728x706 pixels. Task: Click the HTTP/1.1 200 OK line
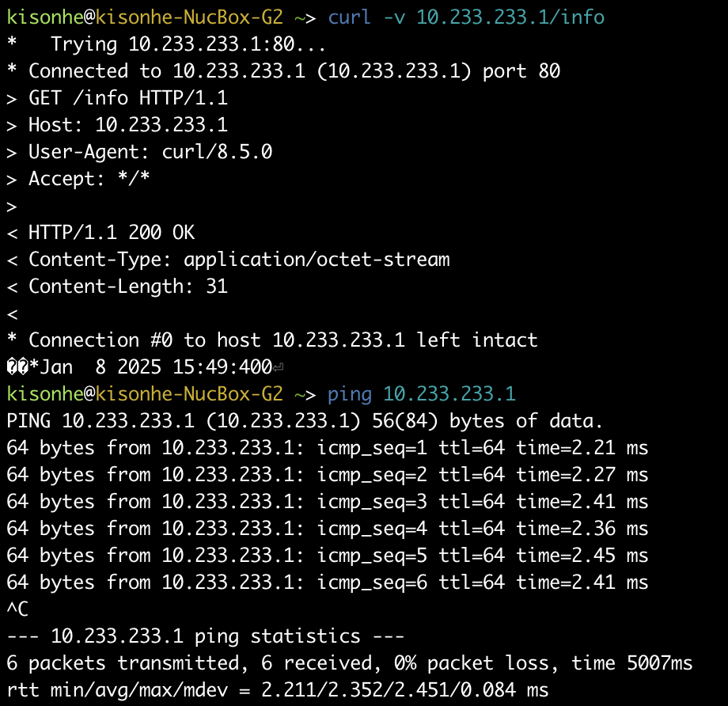[100, 233]
